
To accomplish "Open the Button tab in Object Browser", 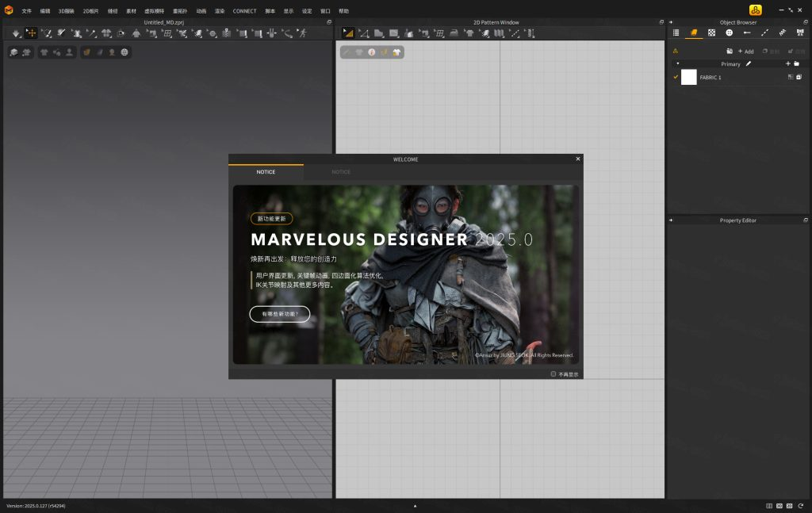I will click(729, 33).
